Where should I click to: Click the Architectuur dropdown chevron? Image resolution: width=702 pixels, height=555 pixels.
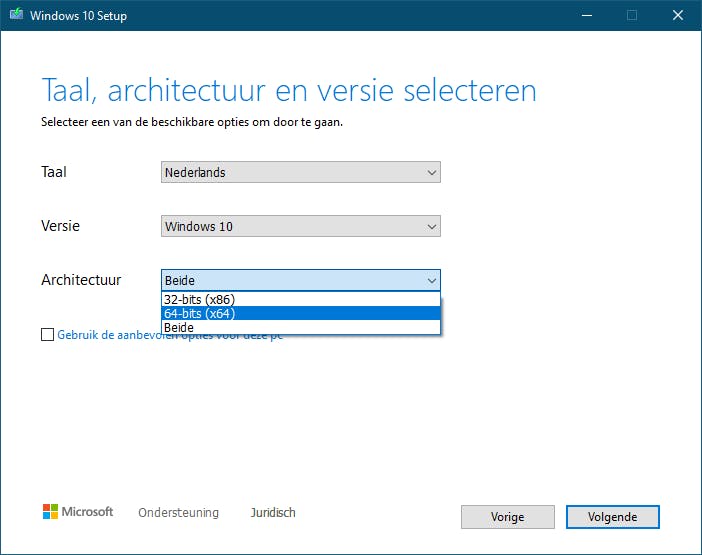(x=431, y=280)
